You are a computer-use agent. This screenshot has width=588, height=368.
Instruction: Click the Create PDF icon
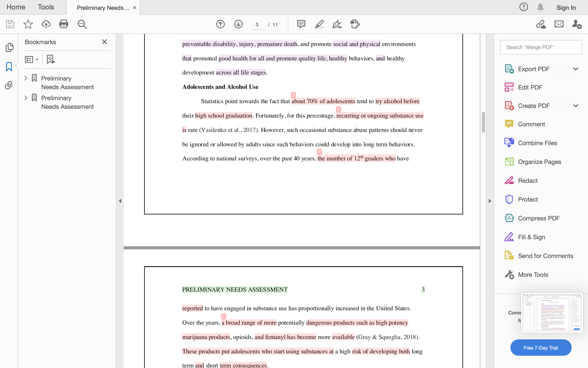click(509, 106)
